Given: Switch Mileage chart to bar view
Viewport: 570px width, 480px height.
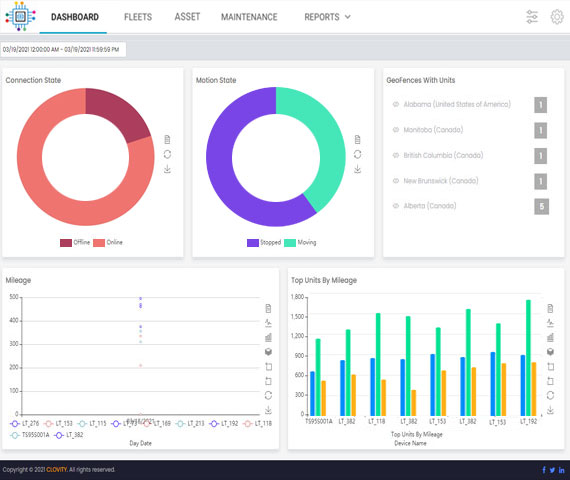Looking at the screenshot, I should pyautogui.click(x=268, y=337).
